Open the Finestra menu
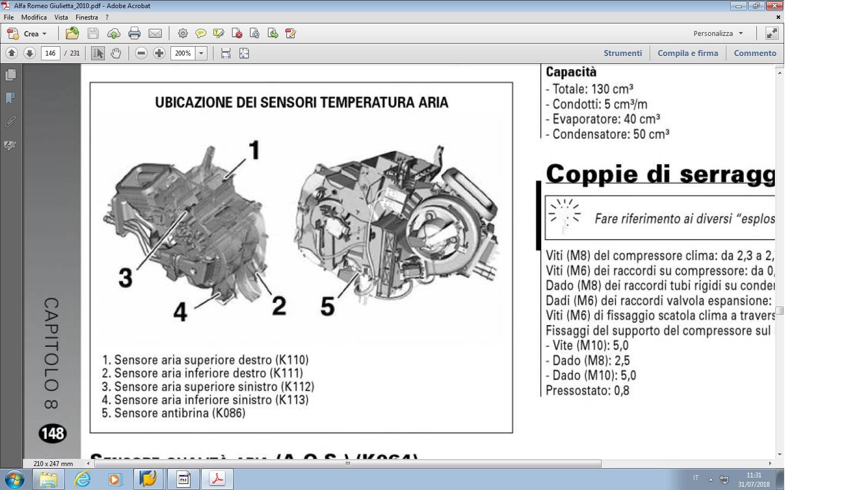Image resolution: width=868 pixels, height=490 pixels. point(87,17)
